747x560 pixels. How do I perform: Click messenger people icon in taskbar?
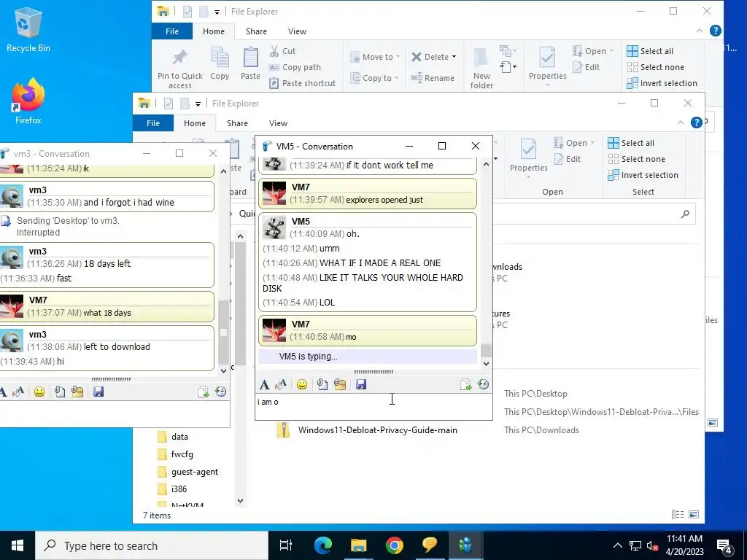(x=465, y=545)
